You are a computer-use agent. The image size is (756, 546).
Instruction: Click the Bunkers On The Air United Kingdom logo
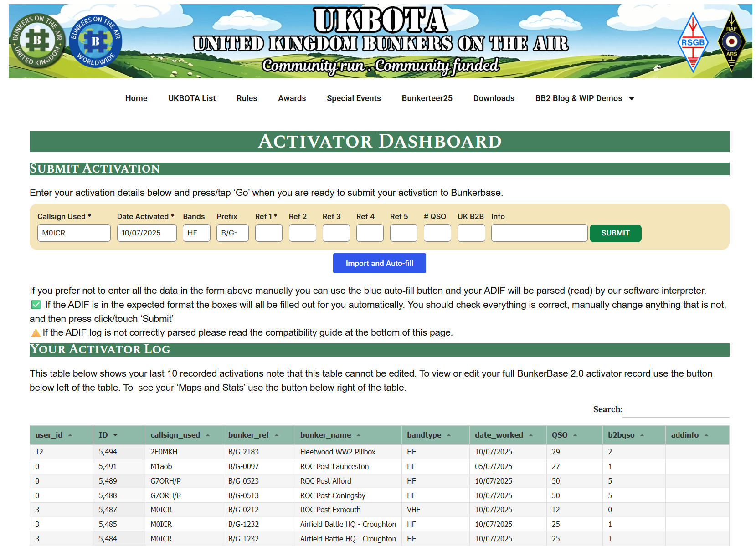coord(37,41)
